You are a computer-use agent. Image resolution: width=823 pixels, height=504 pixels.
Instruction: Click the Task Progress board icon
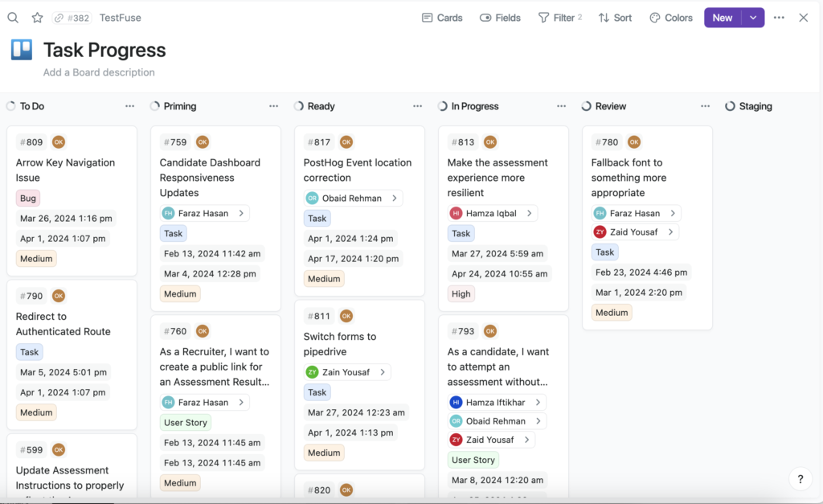pos(22,50)
